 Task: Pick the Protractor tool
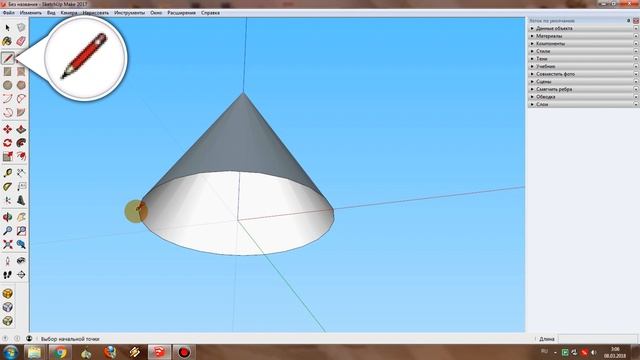tap(7, 187)
